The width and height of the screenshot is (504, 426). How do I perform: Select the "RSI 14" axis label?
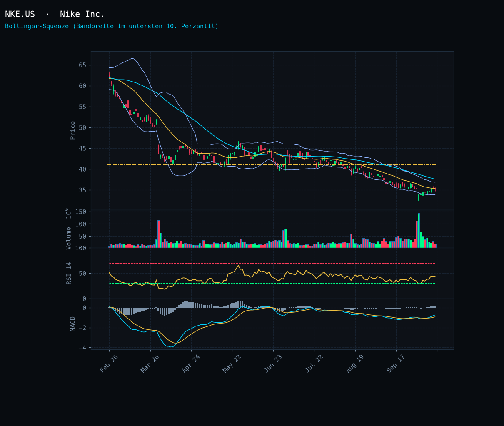(69, 273)
